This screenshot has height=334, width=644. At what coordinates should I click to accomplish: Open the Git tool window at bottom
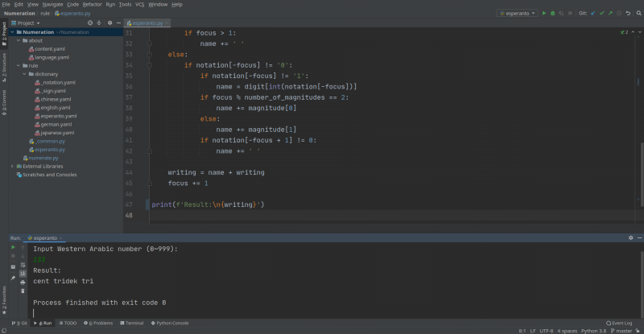click(19, 324)
